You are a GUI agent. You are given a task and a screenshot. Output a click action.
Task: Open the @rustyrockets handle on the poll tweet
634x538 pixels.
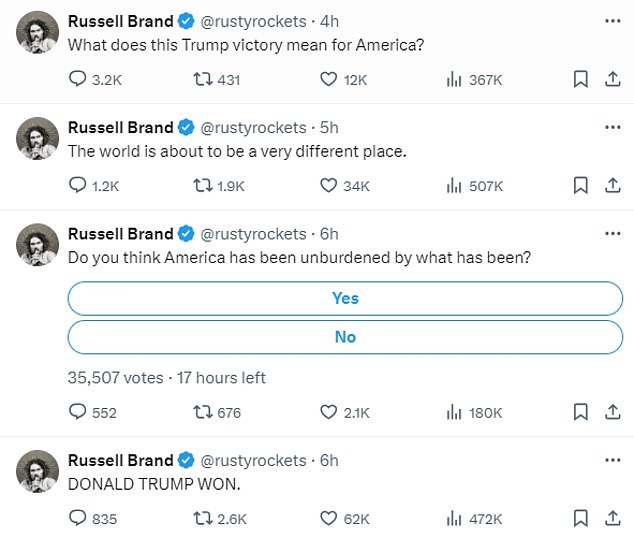pyautogui.click(x=254, y=234)
